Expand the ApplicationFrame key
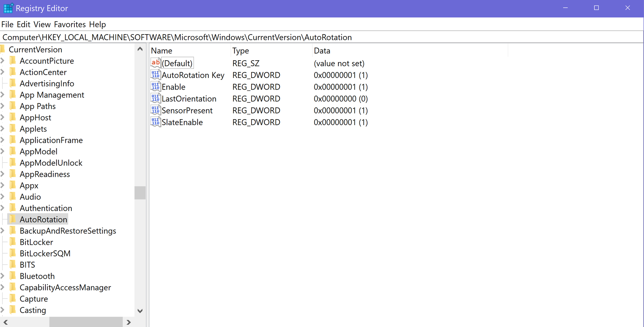644x327 pixels. 3,140
